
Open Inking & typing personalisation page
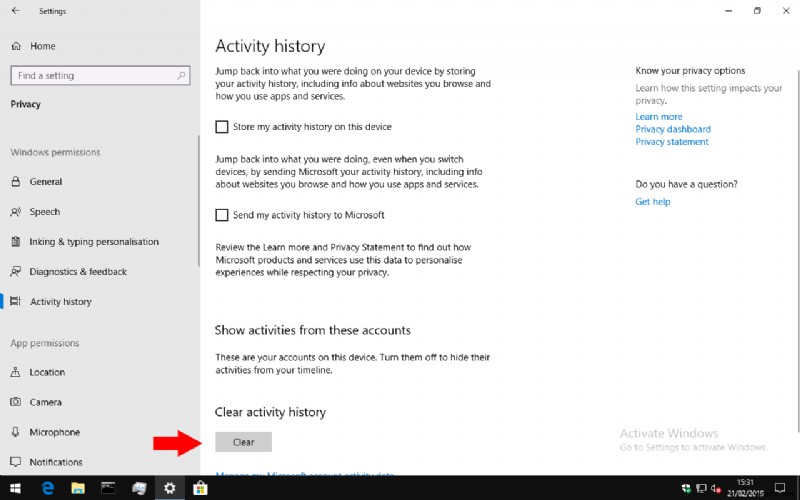tap(94, 242)
